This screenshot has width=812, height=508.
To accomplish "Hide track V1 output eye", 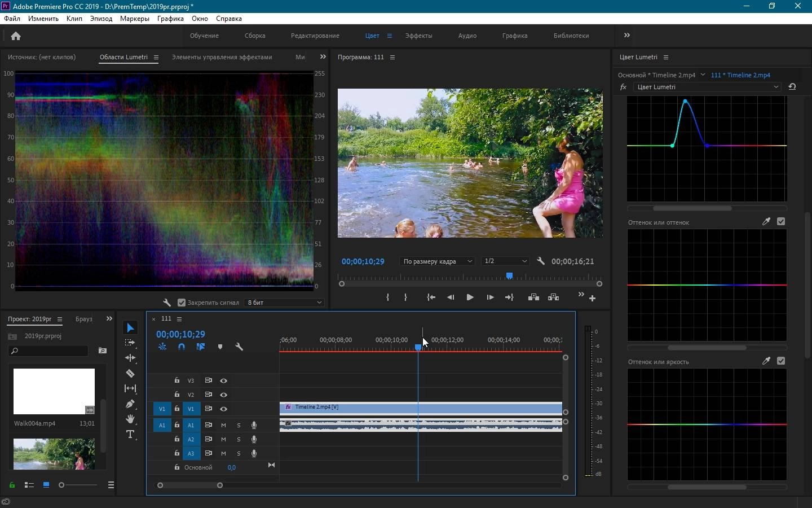I will point(224,409).
